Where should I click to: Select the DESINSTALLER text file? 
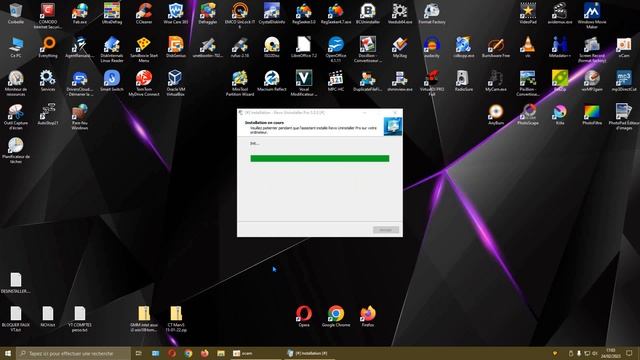point(16,283)
